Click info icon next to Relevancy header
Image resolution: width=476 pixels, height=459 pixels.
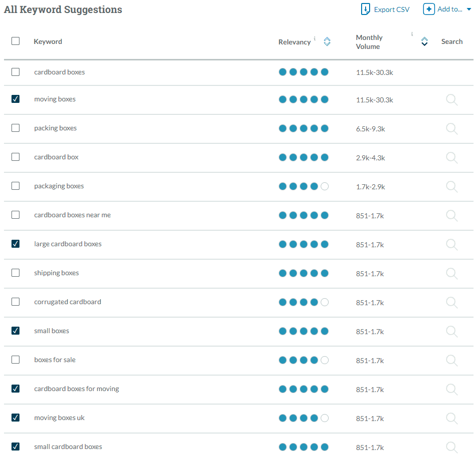pos(315,38)
